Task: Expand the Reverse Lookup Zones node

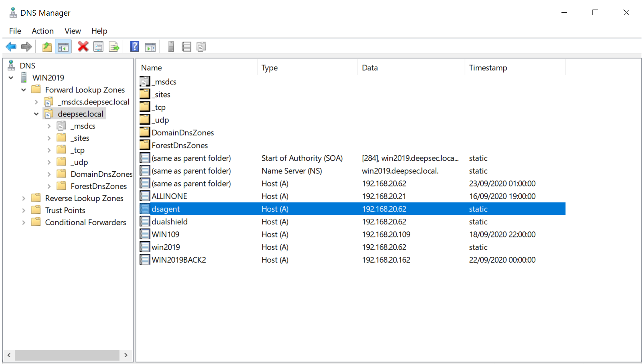Action: point(24,198)
